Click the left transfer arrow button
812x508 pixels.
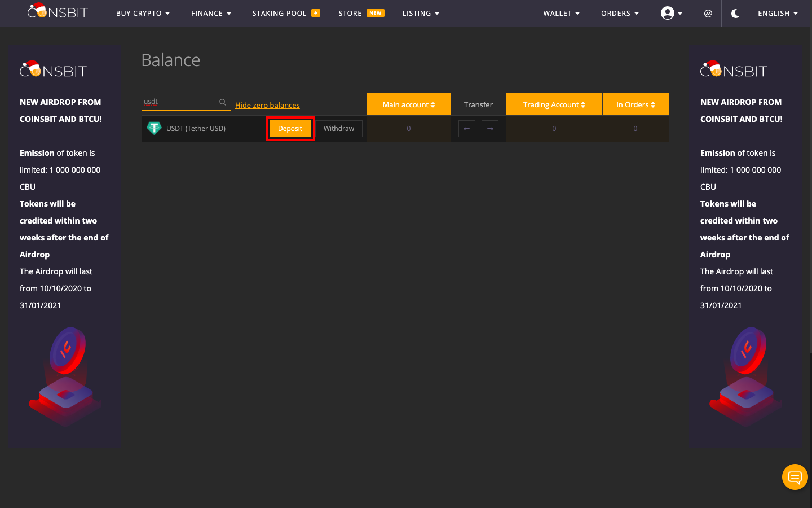pyautogui.click(x=466, y=129)
